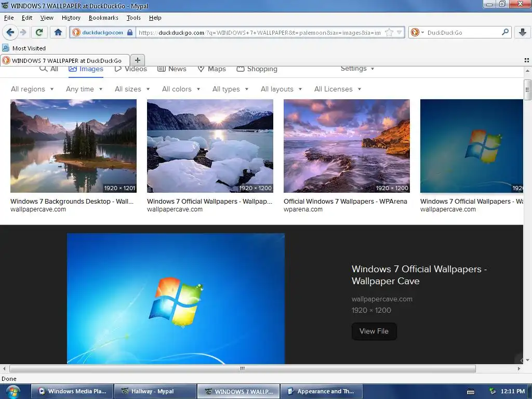Expand the All Licenses filter

pyautogui.click(x=338, y=89)
